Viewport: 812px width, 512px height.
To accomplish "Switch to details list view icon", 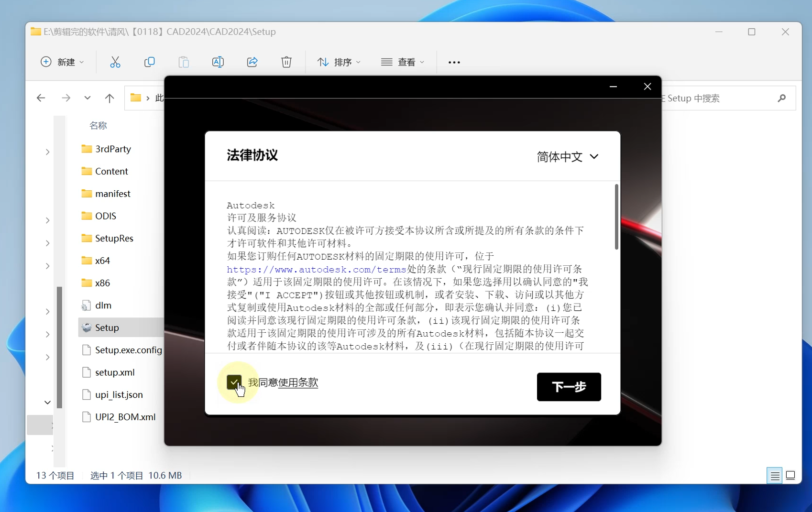I will coord(775,476).
